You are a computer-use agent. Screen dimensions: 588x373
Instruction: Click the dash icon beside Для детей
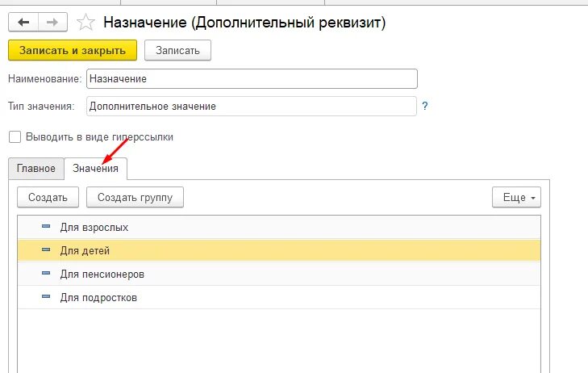click(x=46, y=249)
